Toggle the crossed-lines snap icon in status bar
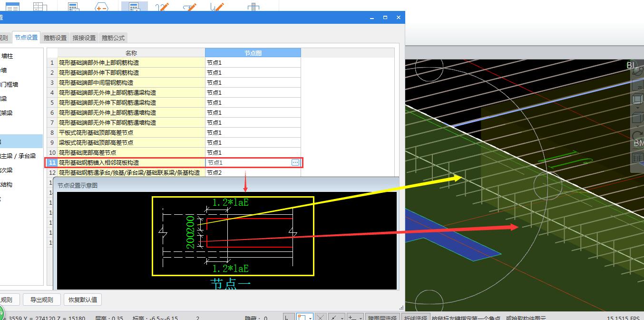This screenshot has height=320, width=644. point(321,317)
